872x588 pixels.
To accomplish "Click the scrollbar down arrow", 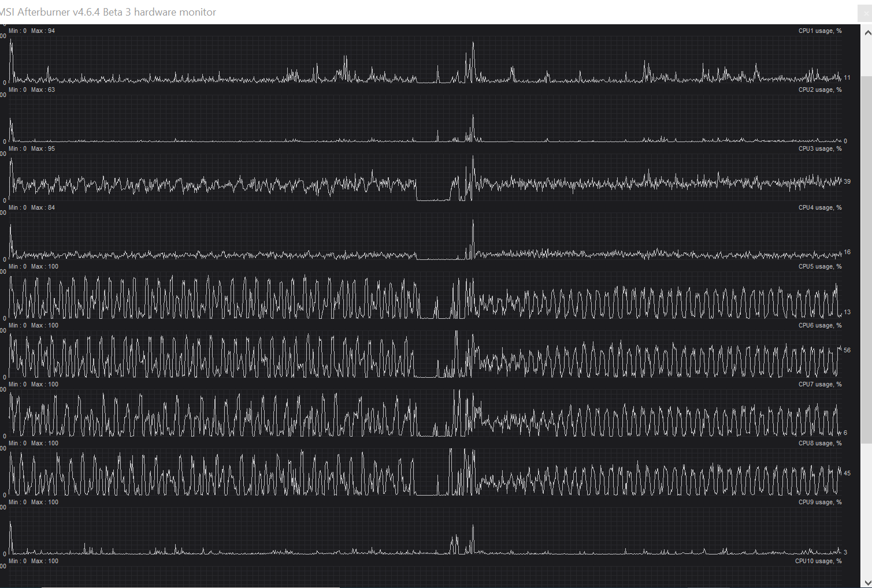I will coord(866,582).
